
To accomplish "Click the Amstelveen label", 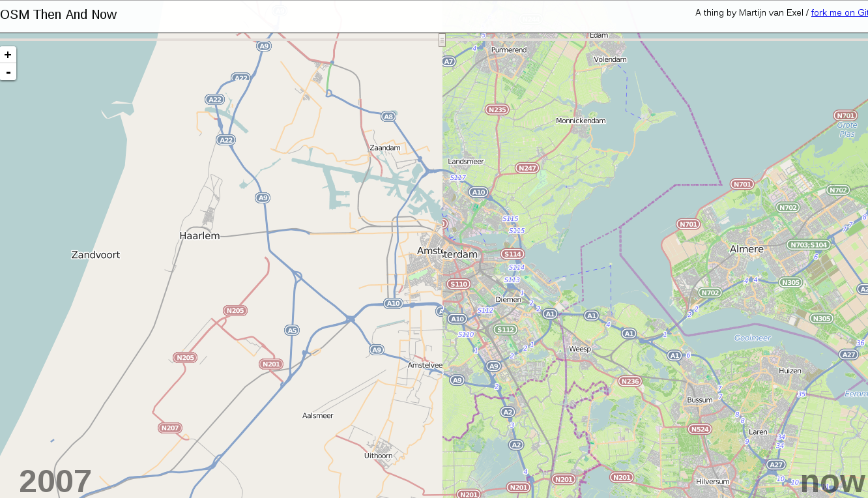I will pyautogui.click(x=425, y=365).
